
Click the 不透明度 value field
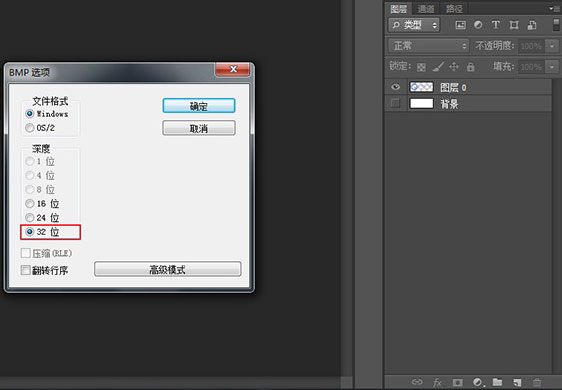(x=532, y=46)
